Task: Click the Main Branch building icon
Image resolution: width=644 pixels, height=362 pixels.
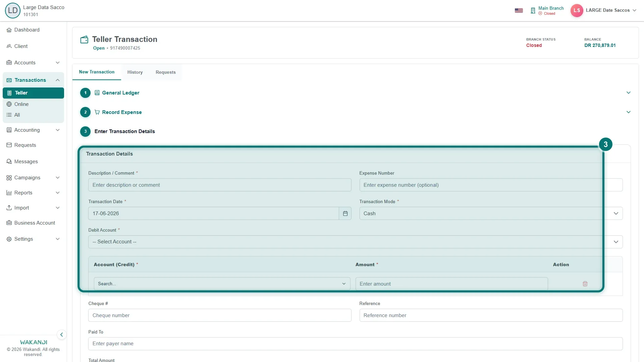Action: click(x=533, y=11)
